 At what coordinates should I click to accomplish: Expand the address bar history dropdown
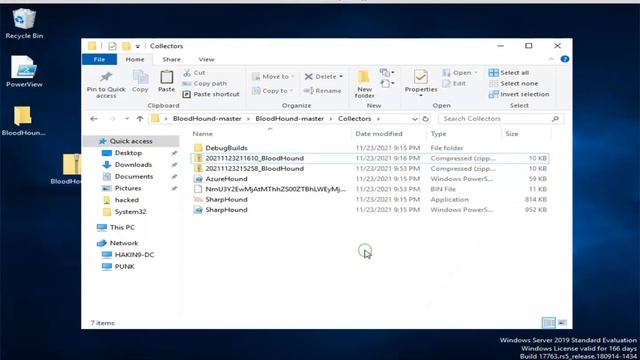tap(414, 119)
